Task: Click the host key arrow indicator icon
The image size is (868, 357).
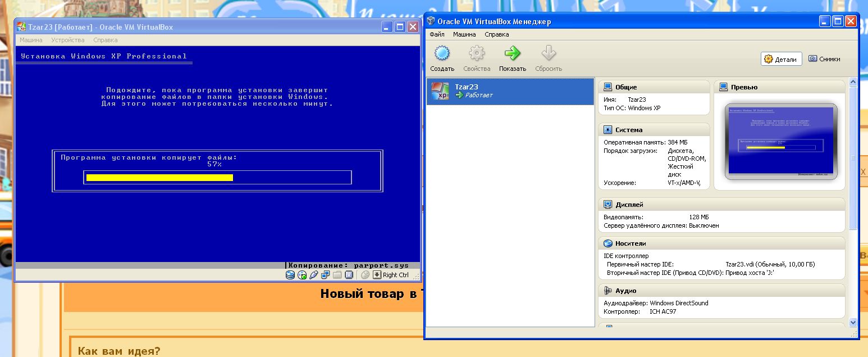Action: [377, 275]
